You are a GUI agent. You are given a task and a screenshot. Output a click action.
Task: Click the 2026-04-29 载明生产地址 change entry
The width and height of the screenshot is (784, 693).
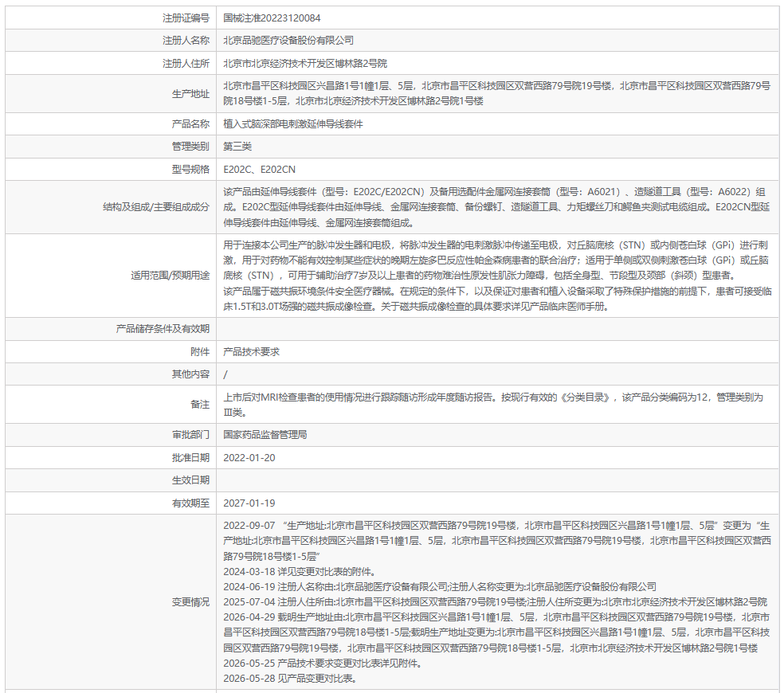[x=496, y=632]
